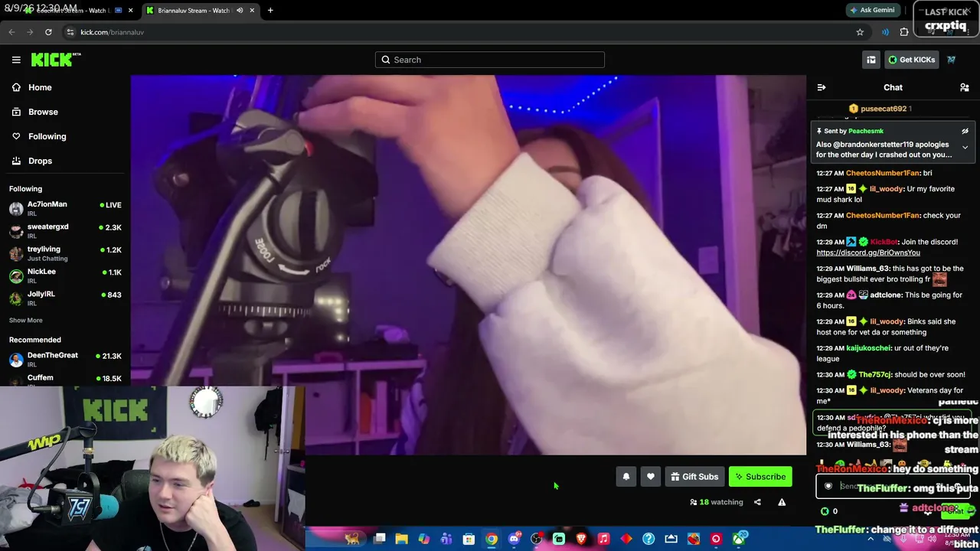Open the user profile avatar menu
This screenshot has width=980, height=551.
pyautogui.click(x=952, y=60)
